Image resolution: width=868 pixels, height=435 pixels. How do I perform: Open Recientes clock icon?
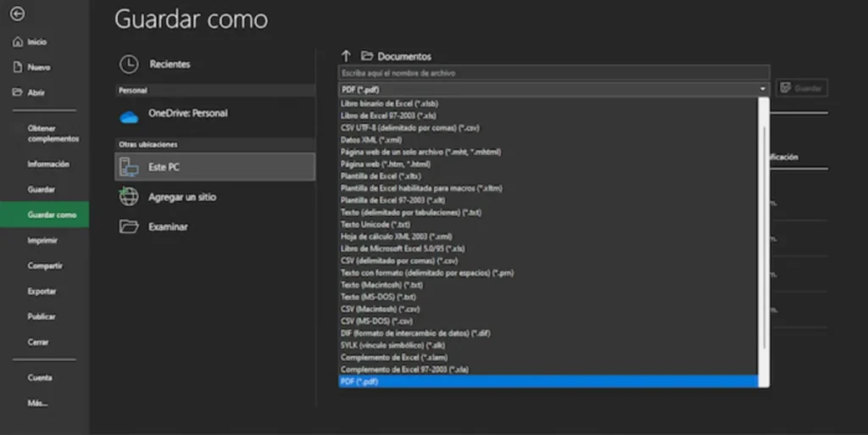tap(129, 64)
